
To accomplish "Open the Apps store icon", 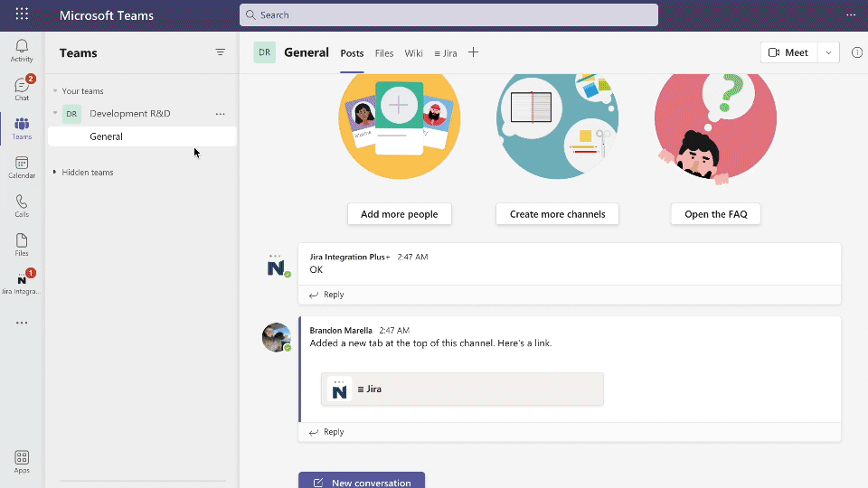I will pos(22,462).
